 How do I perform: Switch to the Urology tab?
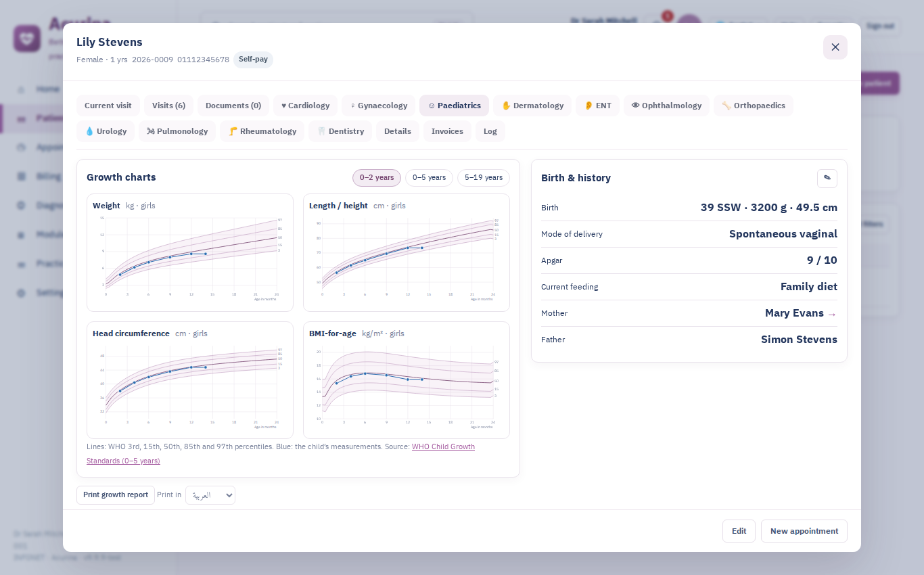[x=106, y=131]
